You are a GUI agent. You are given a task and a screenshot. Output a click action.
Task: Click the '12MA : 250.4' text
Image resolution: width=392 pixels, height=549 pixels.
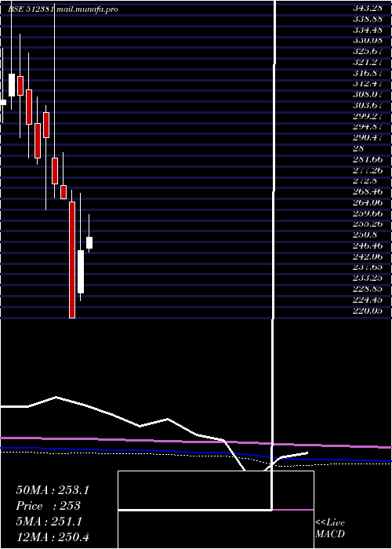(53, 536)
